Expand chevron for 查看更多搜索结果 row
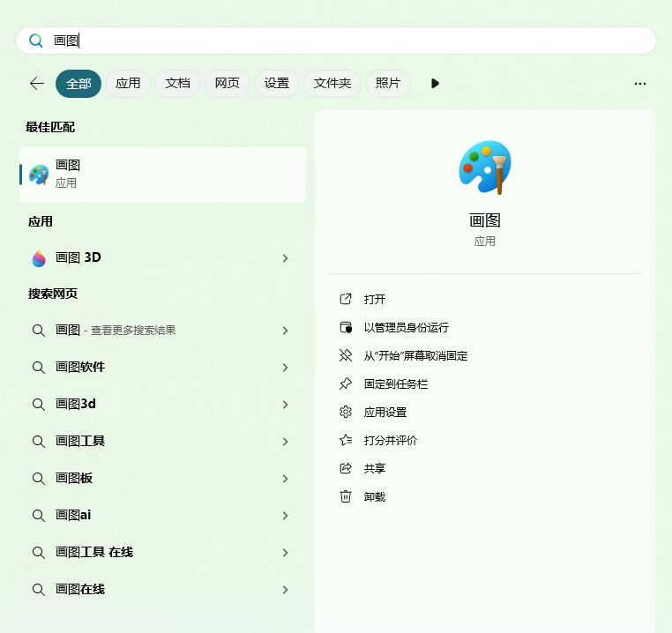This screenshot has width=672, height=633. (286, 331)
